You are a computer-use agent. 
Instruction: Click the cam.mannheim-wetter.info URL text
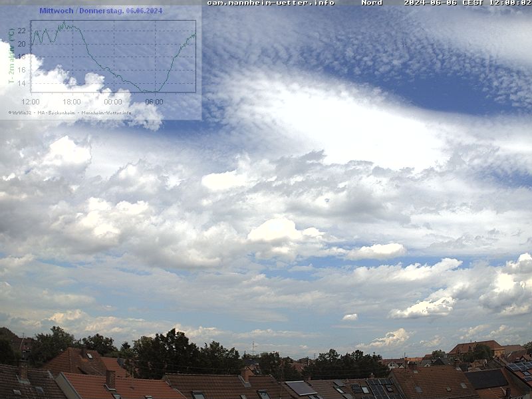271,3
